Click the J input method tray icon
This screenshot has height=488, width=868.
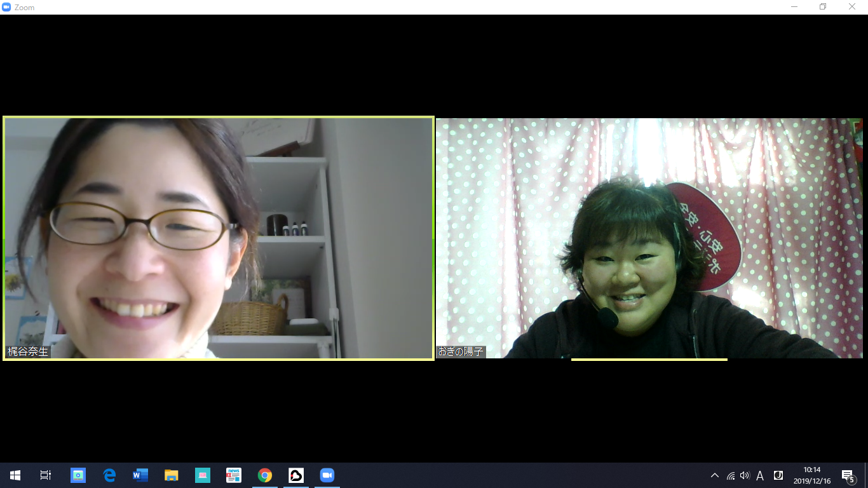pyautogui.click(x=778, y=475)
